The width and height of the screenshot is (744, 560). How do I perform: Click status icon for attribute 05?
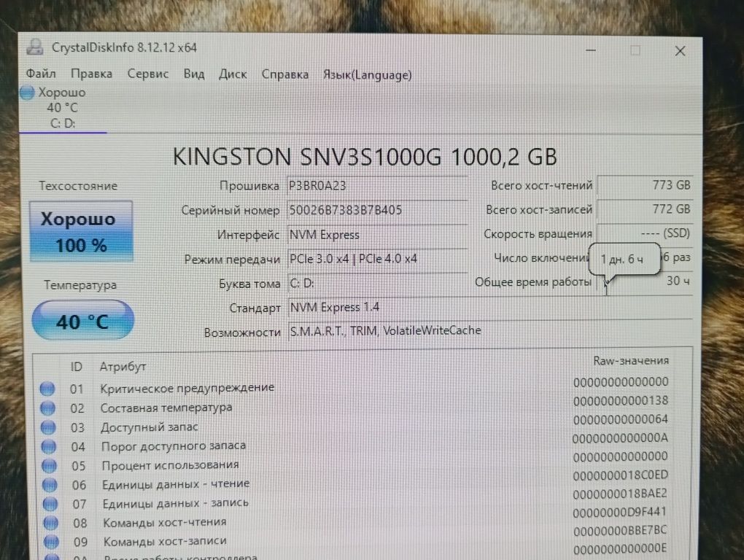(x=49, y=466)
